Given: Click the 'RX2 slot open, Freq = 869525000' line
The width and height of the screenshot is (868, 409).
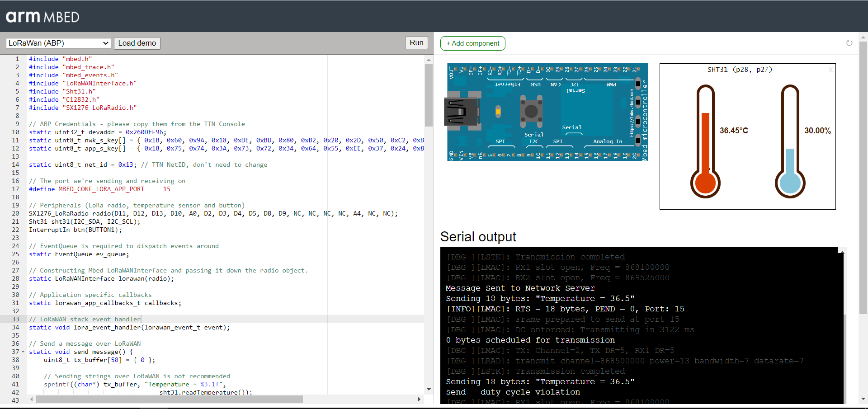Looking at the screenshot, I should coord(558,277).
